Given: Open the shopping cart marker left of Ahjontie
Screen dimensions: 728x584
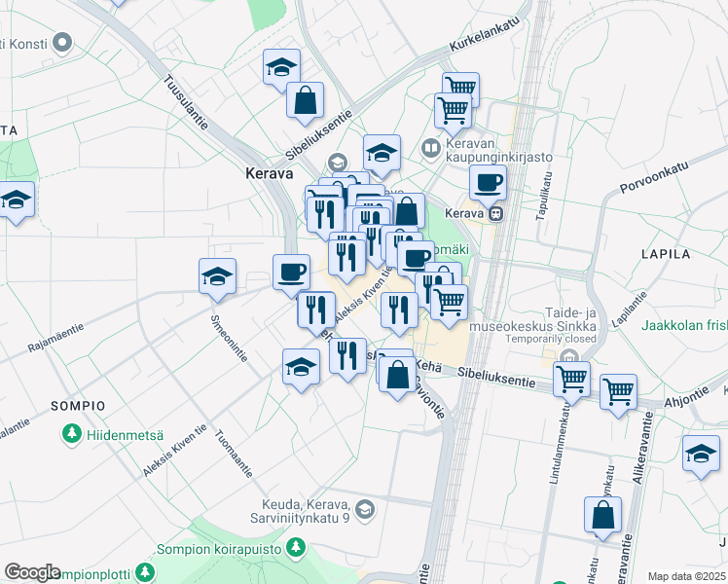Looking at the screenshot, I should [618, 393].
